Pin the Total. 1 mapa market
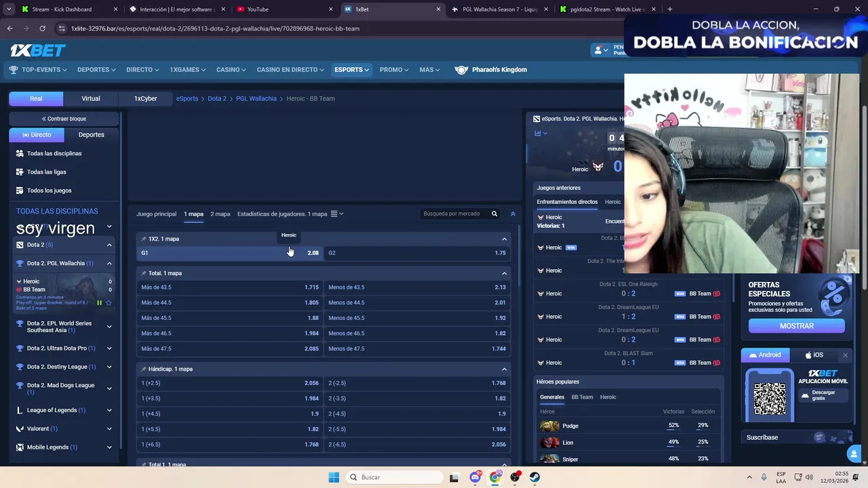Screen dimensions: 868x488 143,273
